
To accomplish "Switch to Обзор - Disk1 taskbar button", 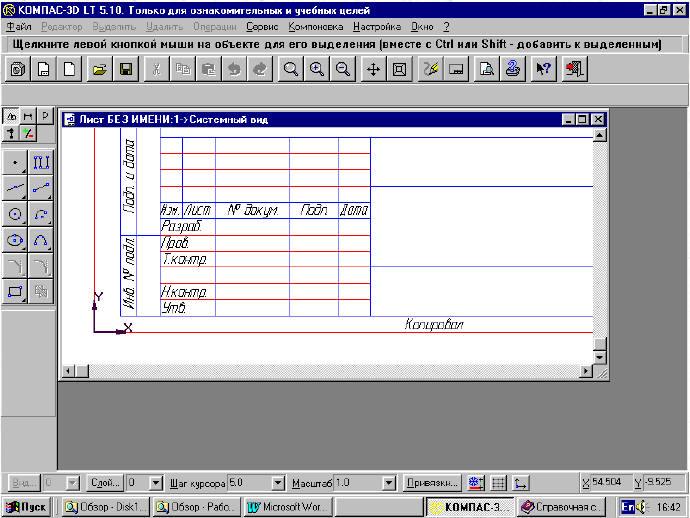I will click(x=105, y=507).
